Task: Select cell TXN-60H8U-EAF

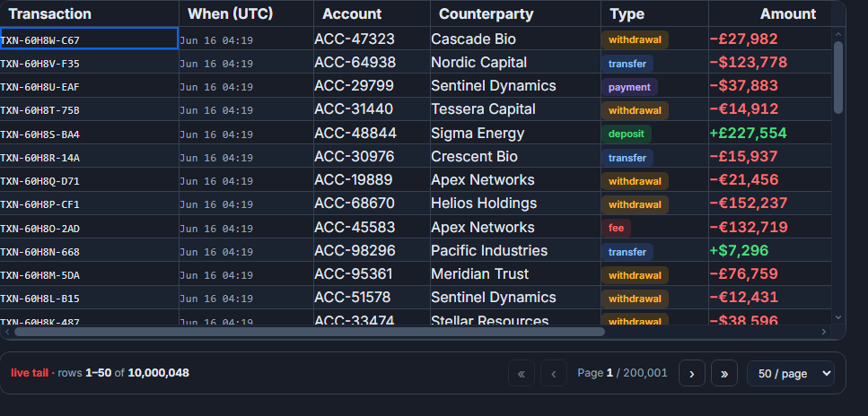Action: click(x=89, y=86)
